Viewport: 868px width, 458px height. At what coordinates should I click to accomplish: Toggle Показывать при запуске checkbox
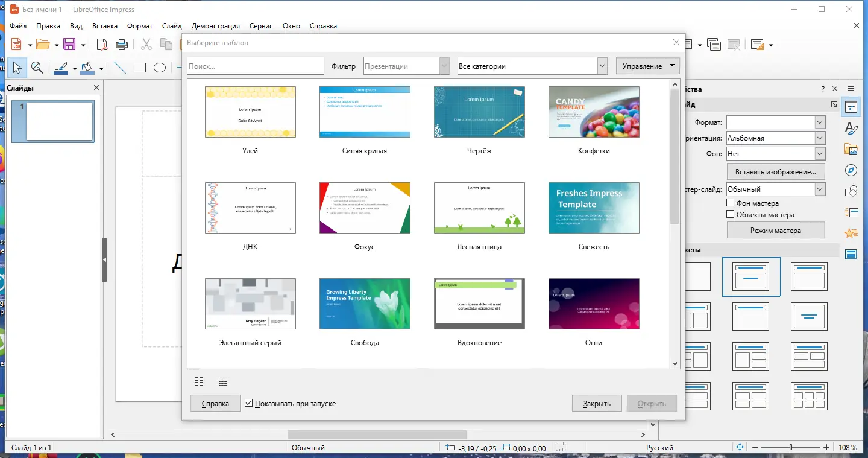pos(249,403)
